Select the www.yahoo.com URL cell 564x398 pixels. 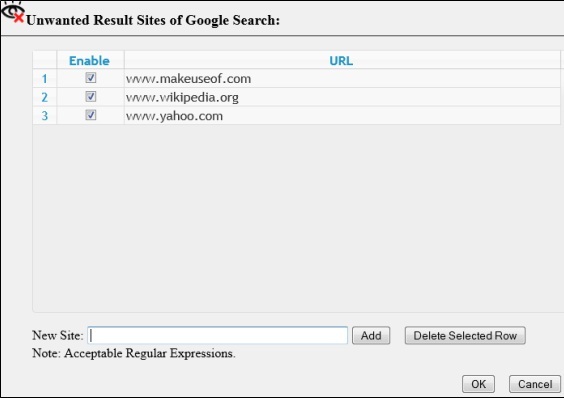point(342,116)
